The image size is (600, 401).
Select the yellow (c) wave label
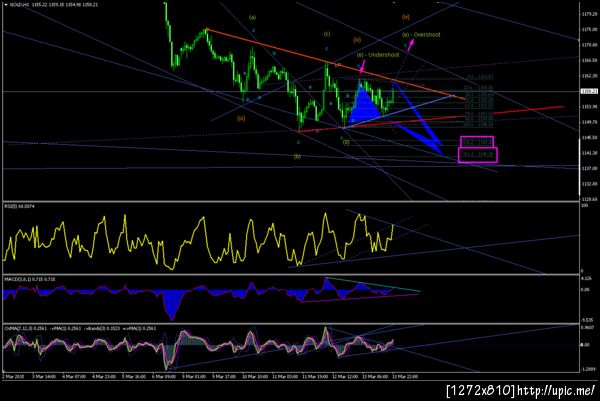click(x=327, y=34)
